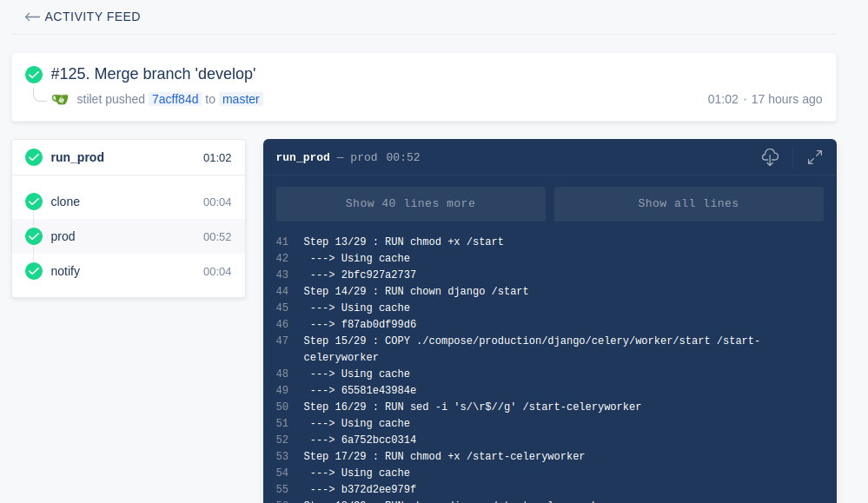Click the stilet user avatar icon
Viewport: 868px width, 503px height.
(x=60, y=99)
